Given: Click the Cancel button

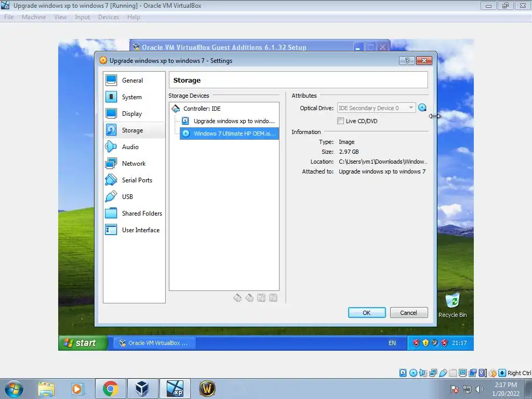Looking at the screenshot, I should tap(409, 312).
